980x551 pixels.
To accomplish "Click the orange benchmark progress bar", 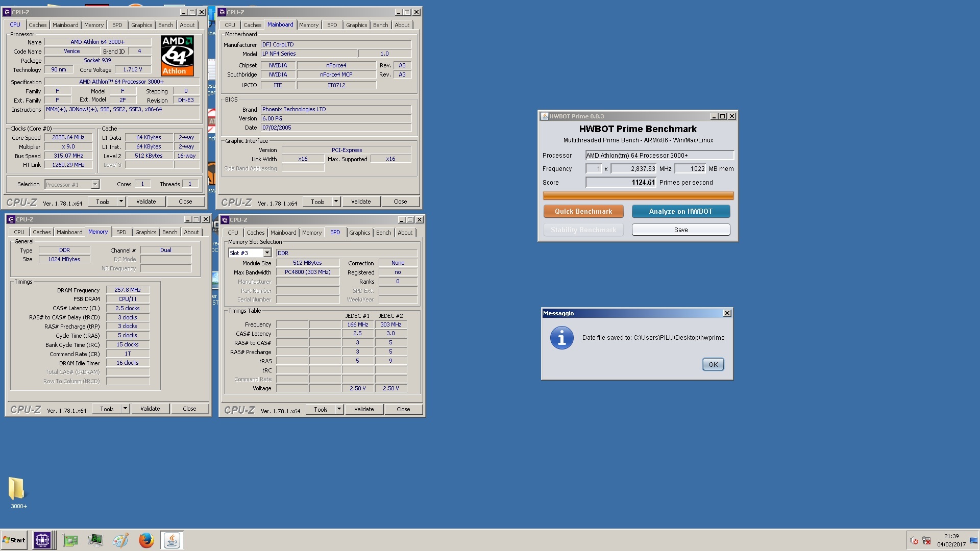I will [638, 195].
